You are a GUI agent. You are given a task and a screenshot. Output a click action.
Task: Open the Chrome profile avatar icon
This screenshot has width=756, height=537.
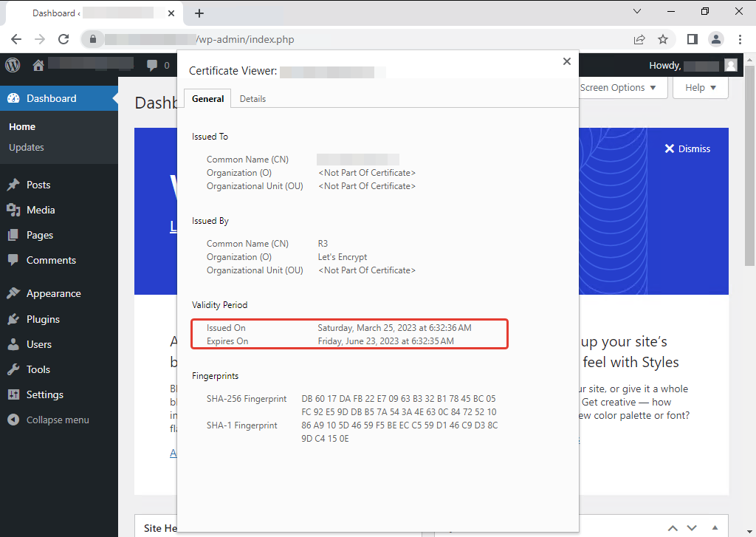click(715, 39)
